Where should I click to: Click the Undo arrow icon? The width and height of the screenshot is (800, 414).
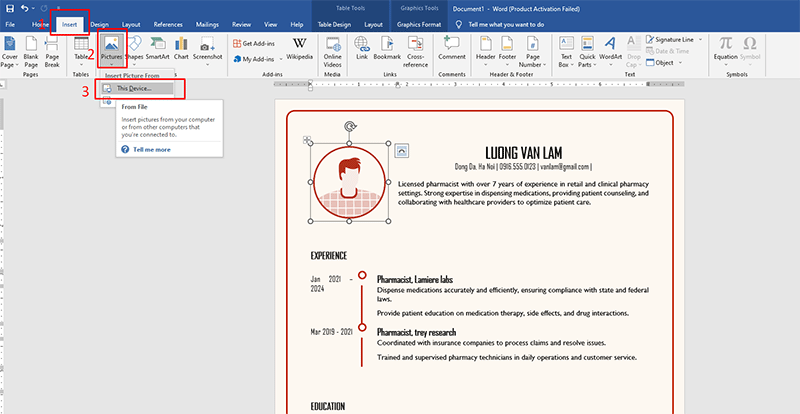pyautogui.click(x=25, y=9)
